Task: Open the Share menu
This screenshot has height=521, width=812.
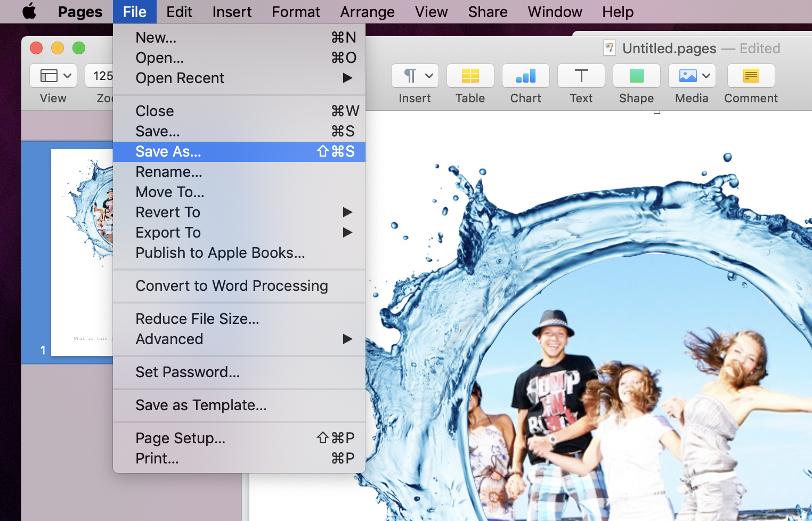Action: 488,12
